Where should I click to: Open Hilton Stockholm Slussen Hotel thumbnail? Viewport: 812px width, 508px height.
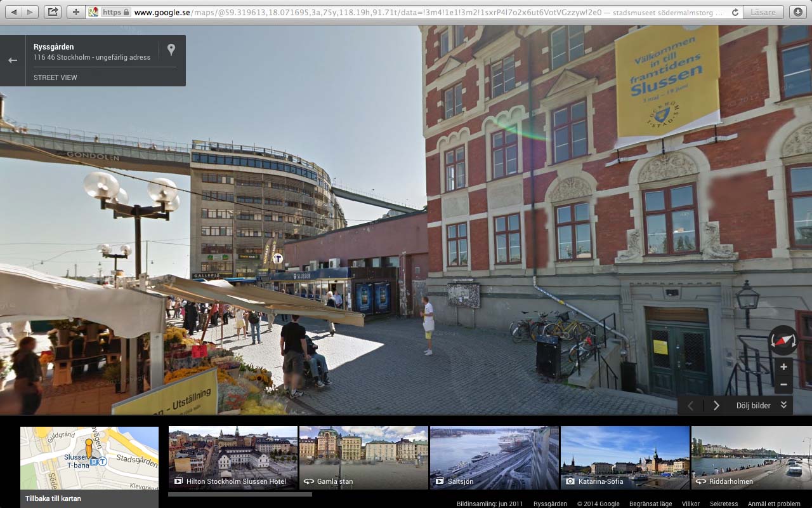point(233,457)
